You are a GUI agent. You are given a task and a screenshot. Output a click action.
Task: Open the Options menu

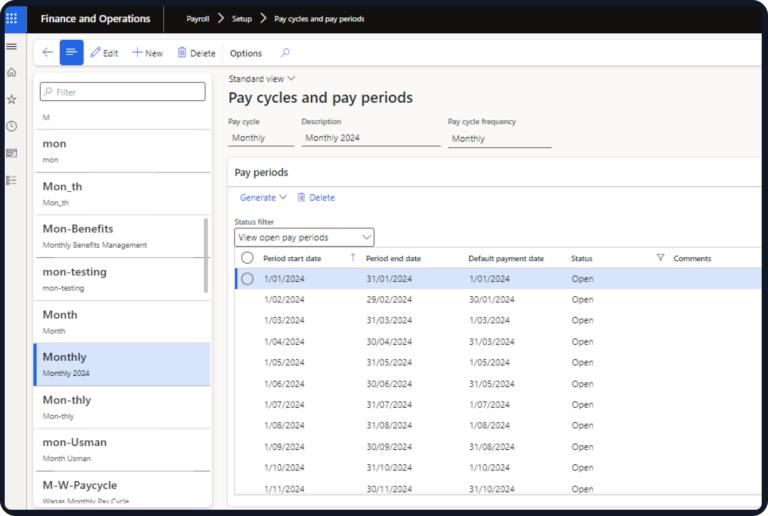246,53
